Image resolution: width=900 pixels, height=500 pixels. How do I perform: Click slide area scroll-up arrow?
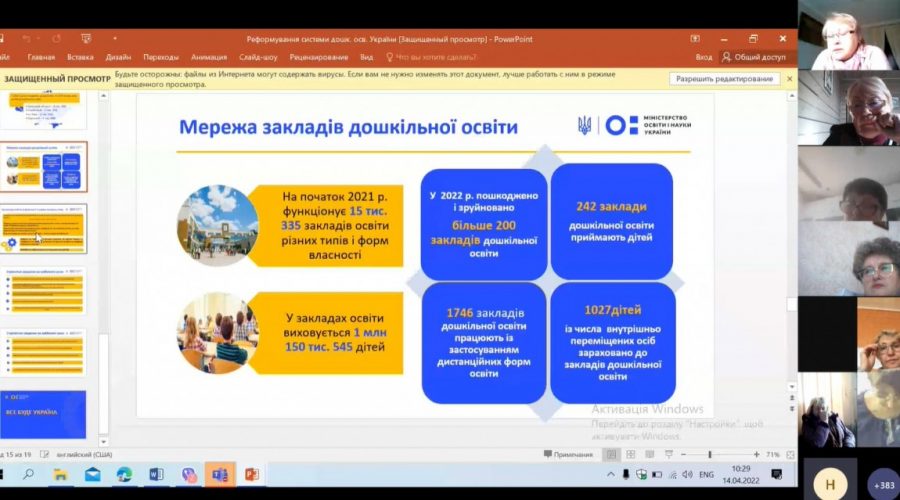pos(792,96)
